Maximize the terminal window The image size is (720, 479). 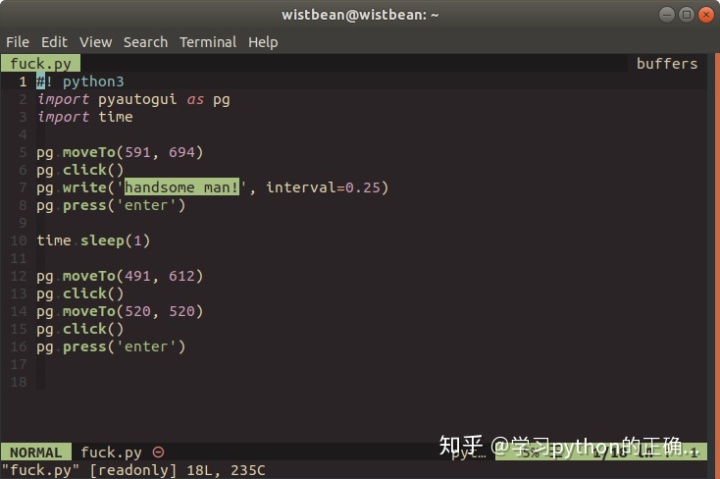(x=686, y=15)
